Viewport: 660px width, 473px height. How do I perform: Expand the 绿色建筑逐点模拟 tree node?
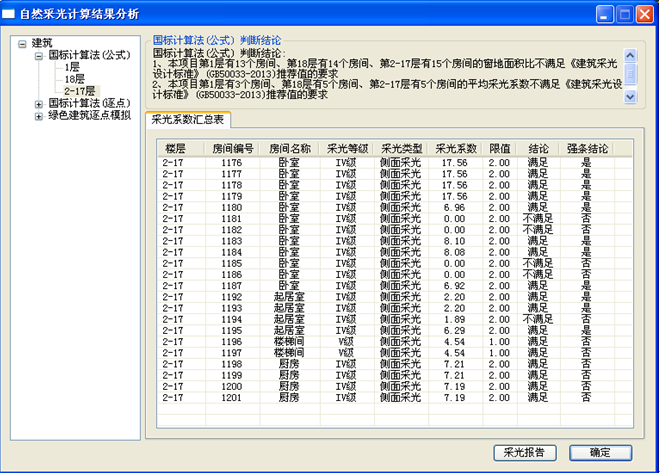click(x=39, y=115)
